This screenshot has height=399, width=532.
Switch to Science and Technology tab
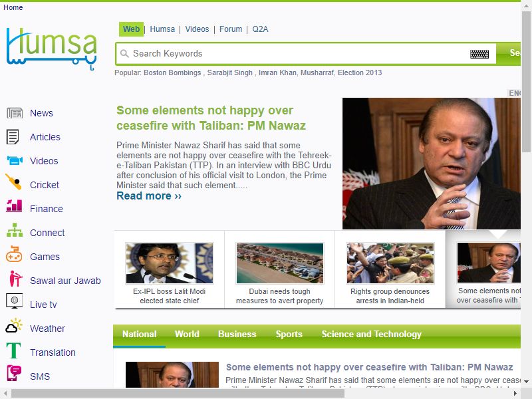pos(372,334)
